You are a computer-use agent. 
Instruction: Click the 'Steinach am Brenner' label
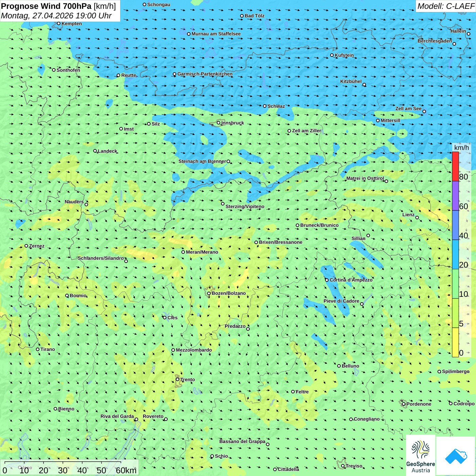click(x=202, y=161)
